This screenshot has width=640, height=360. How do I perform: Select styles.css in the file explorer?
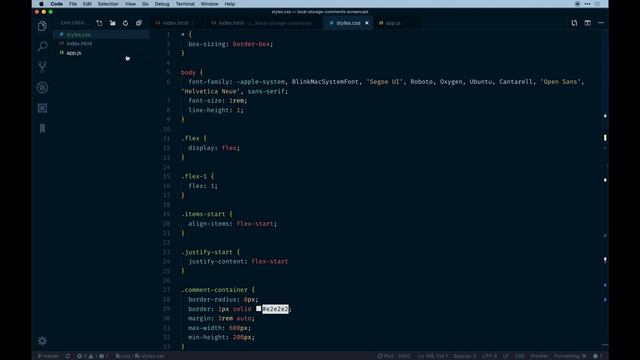(101, 35)
